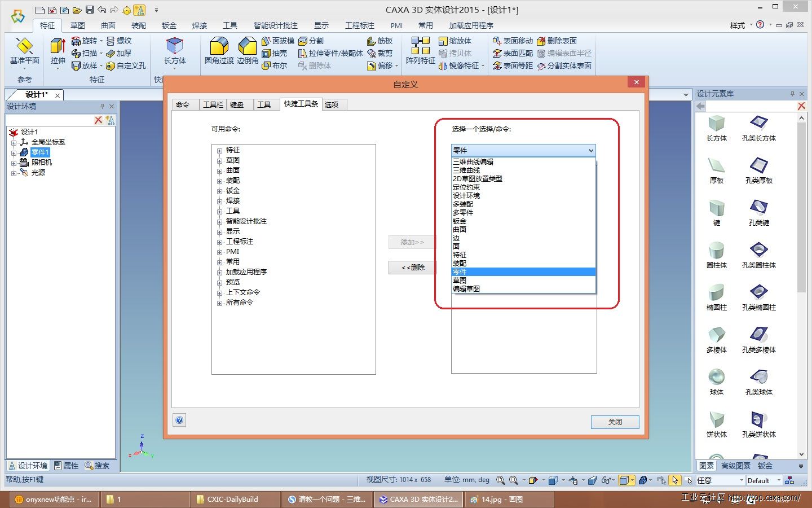Open the 装配 ribbon tab
The height and width of the screenshot is (508, 812).
tap(139, 25)
